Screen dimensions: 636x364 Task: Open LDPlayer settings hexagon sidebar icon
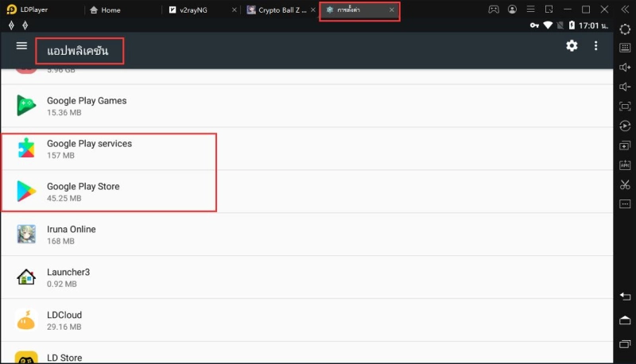coord(625,29)
